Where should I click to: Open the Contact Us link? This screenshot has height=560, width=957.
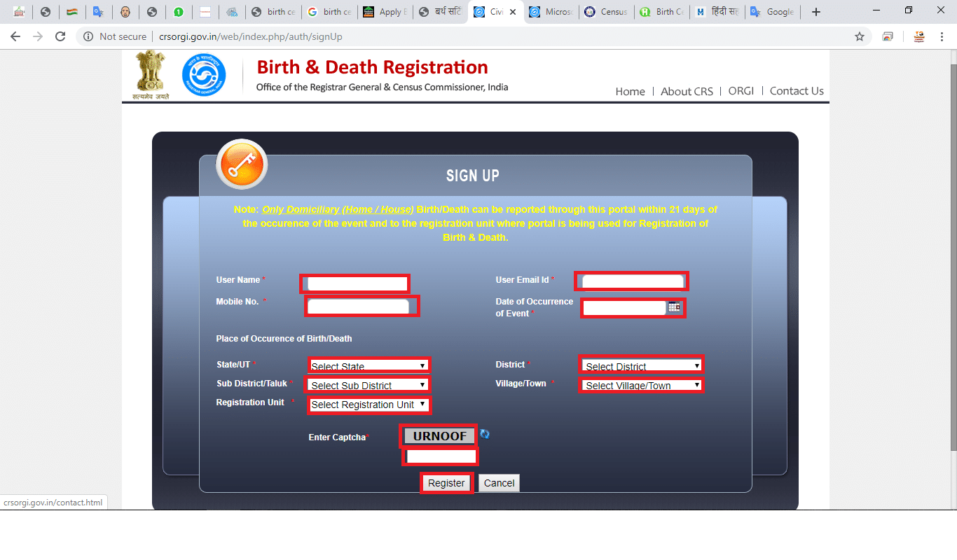tap(797, 91)
